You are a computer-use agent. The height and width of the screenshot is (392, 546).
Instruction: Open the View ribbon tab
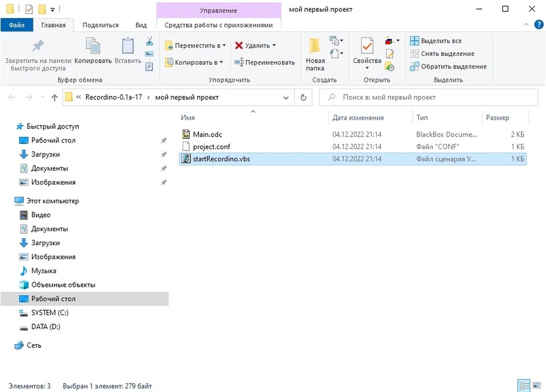coord(141,25)
